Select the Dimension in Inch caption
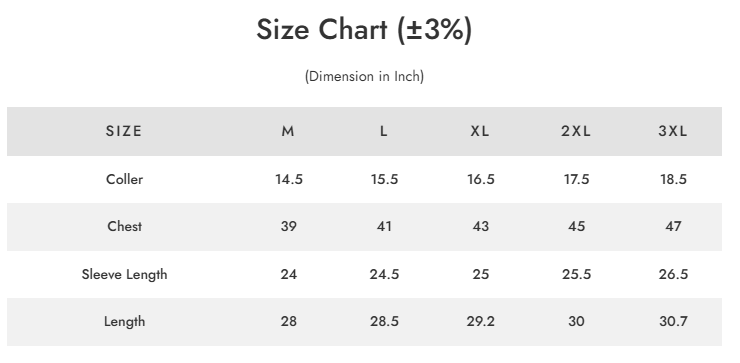This screenshot has width=740, height=363. (364, 76)
